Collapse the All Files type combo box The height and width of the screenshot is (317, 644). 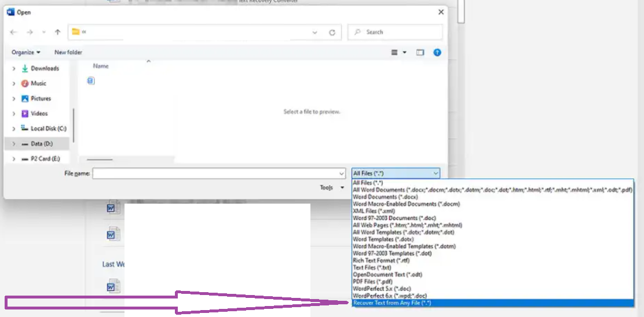tap(396, 174)
